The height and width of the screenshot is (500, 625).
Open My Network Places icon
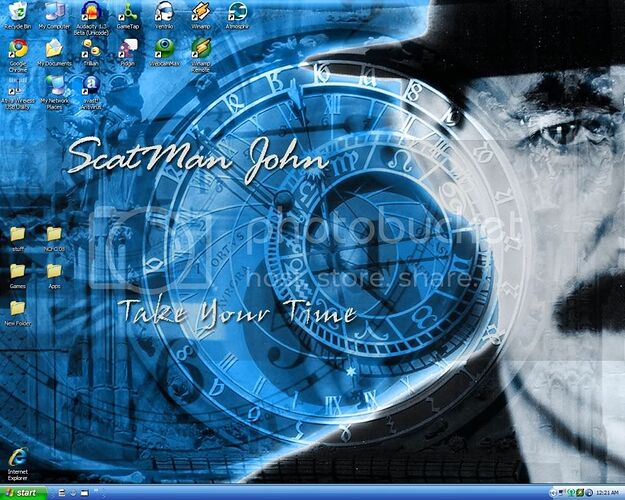coord(54,86)
